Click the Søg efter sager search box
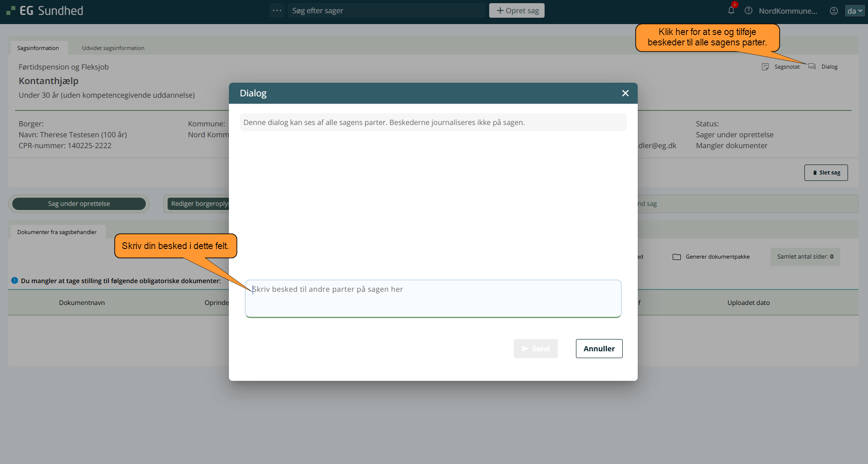Screen dimensions: 868x464 pyautogui.click(x=386, y=10)
